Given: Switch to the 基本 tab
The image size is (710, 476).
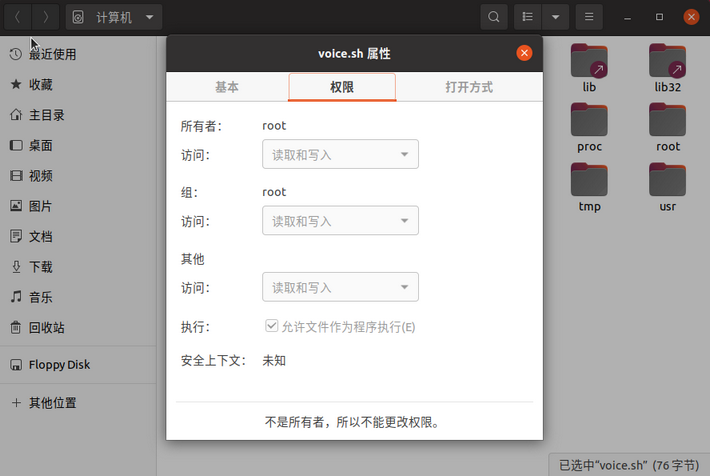Looking at the screenshot, I should coord(227,87).
